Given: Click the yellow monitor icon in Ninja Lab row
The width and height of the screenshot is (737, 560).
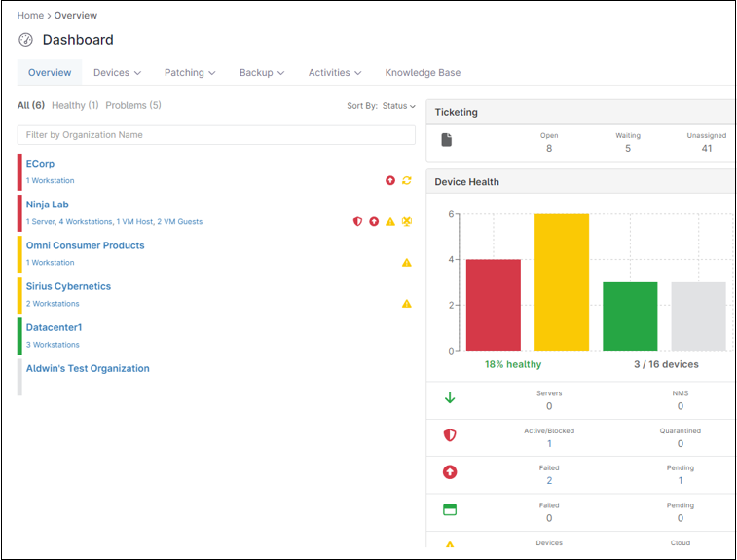Looking at the screenshot, I should pos(407,222).
